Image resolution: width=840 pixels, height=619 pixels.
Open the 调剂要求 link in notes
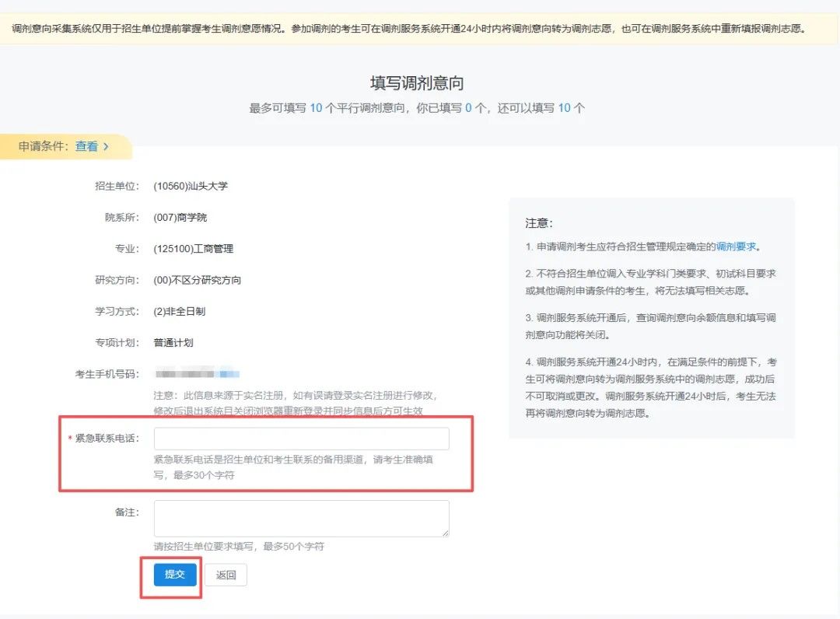pyautogui.click(x=736, y=247)
